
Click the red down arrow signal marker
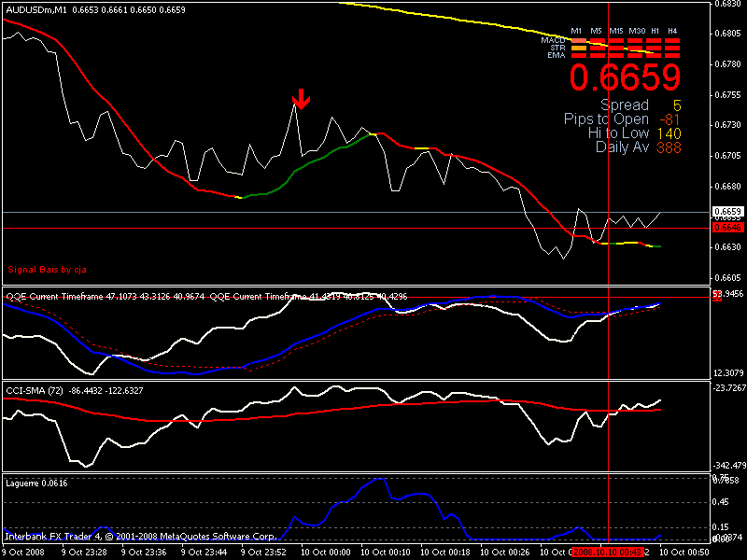(x=301, y=97)
